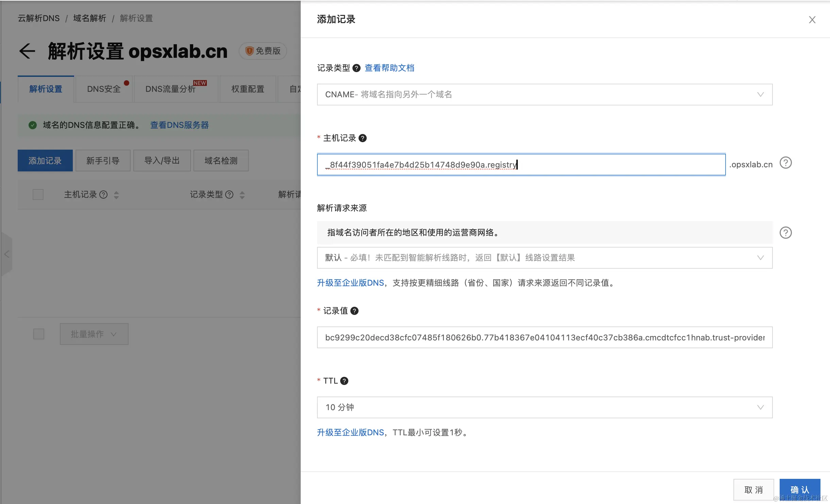The height and width of the screenshot is (504, 830).
Task: Click the 免费版 shield badge
Action: 262,51
